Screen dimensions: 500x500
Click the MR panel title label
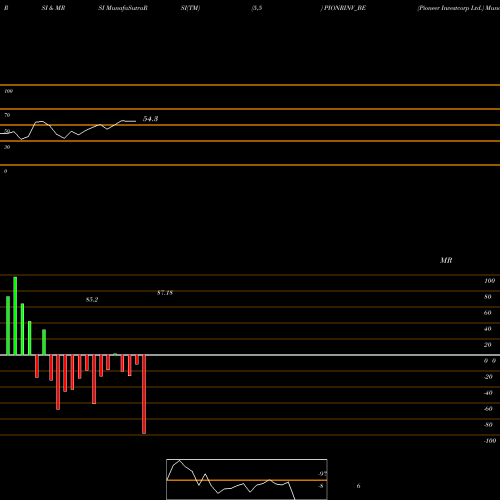tap(446, 260)
